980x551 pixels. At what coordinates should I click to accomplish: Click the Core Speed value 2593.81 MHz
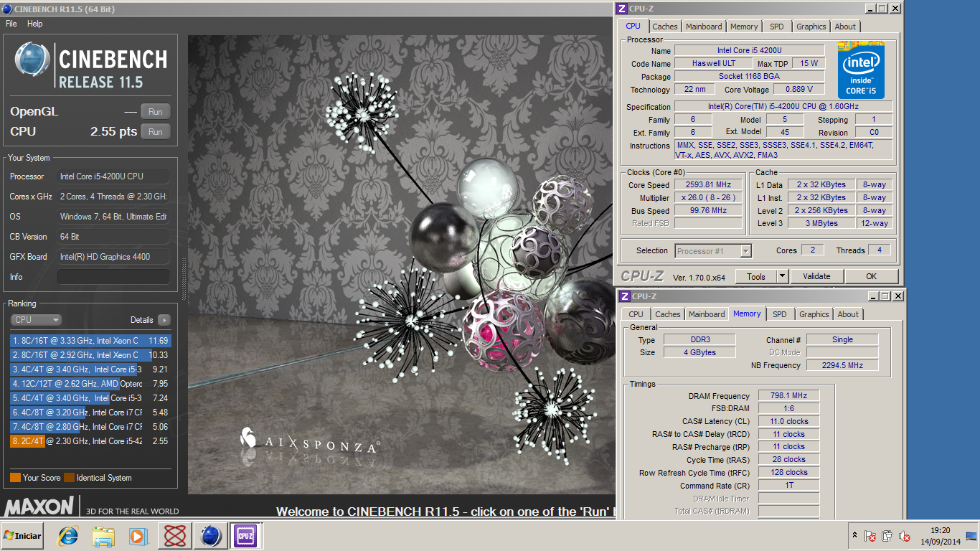point(707,185)
